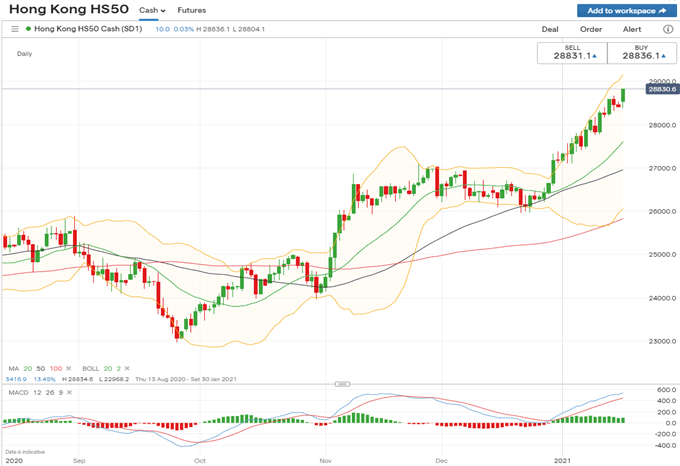Click MA period 50 value
Viewport: 680px width, 466px height.
(40, 368)
